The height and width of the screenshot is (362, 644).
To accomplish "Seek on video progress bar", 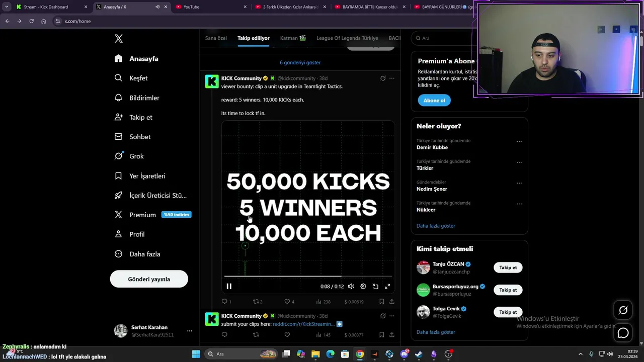I will 308,276.
